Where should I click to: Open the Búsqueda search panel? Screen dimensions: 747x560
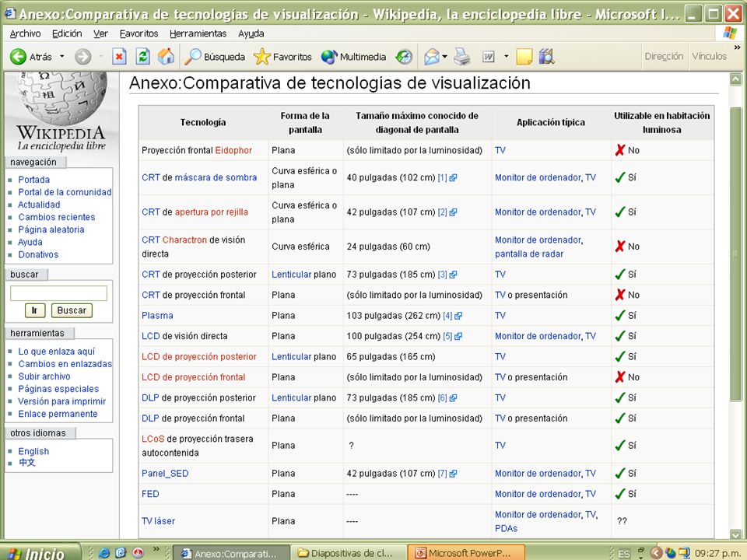[x=215, y=57]
